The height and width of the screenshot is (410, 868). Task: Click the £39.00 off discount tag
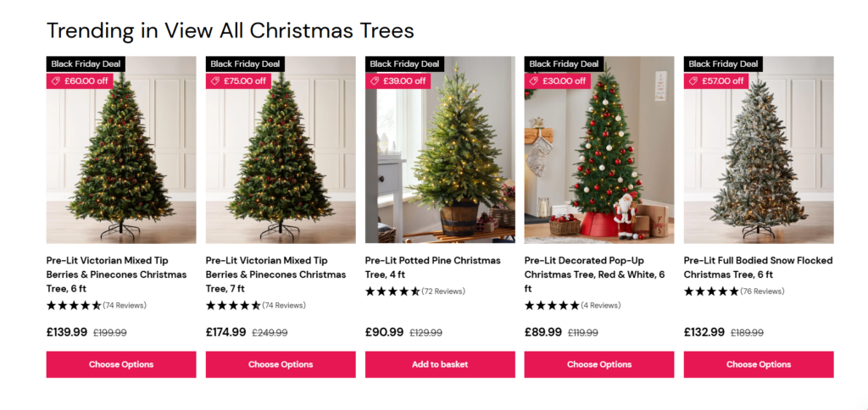coord(398,80)
